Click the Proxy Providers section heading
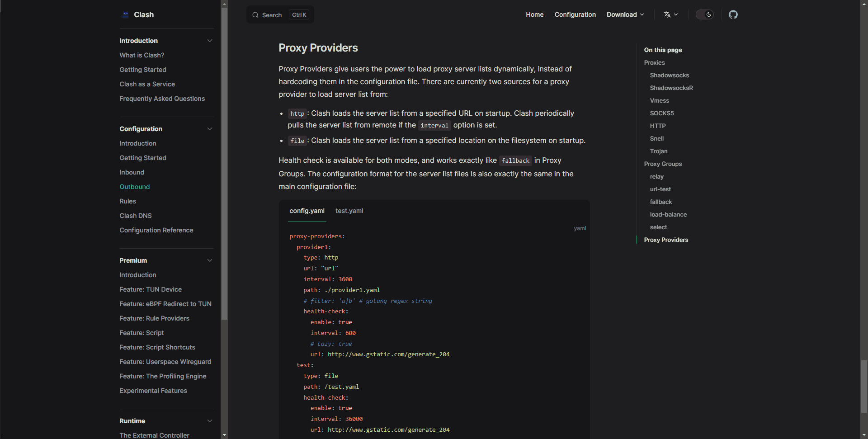 318,48
